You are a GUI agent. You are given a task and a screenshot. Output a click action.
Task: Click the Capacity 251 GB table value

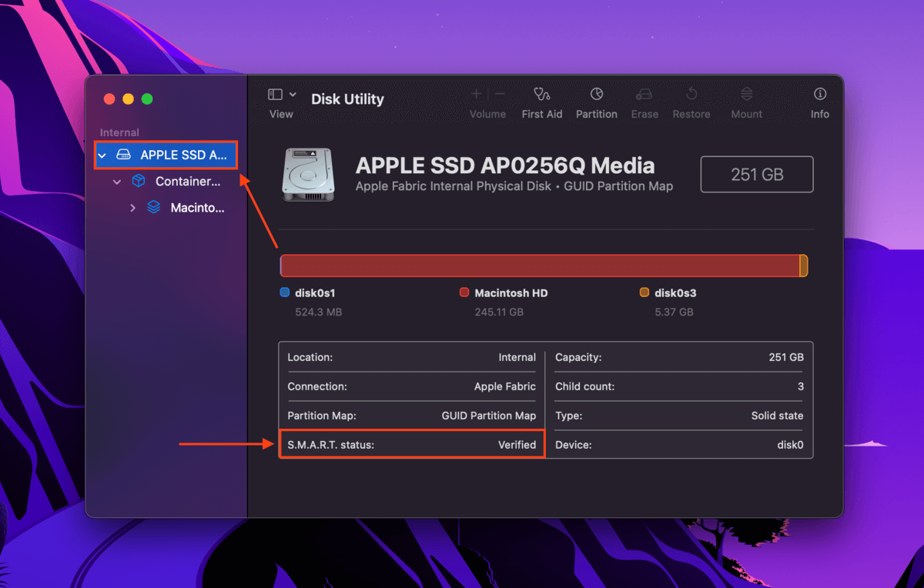point(786,357)
